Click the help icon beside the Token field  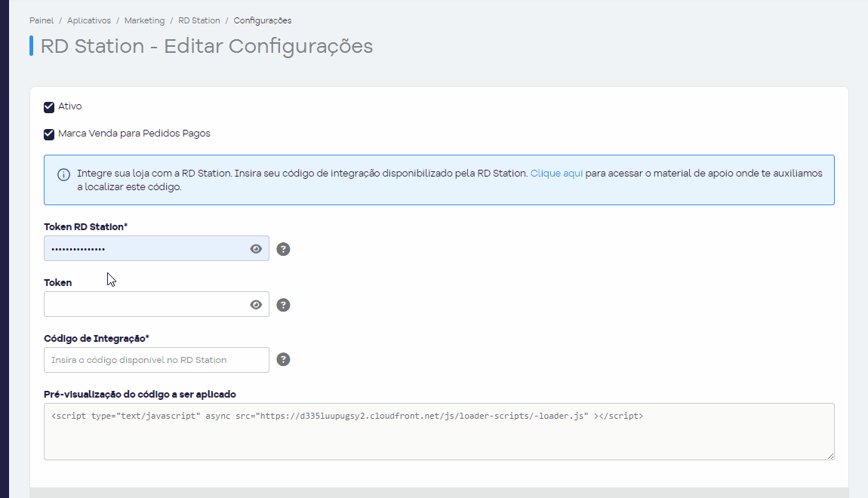click(x=284, y=305)
